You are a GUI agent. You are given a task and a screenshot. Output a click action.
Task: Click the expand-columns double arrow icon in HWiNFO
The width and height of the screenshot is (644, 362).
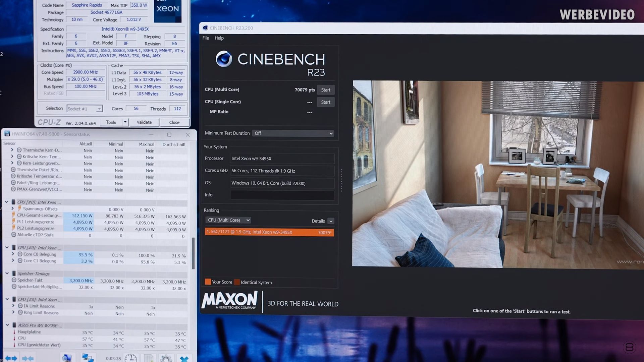11,358
